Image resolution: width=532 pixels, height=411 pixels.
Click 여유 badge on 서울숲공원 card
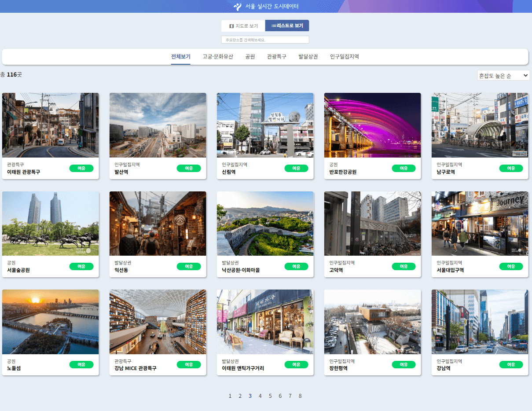[x=81, y=266]
